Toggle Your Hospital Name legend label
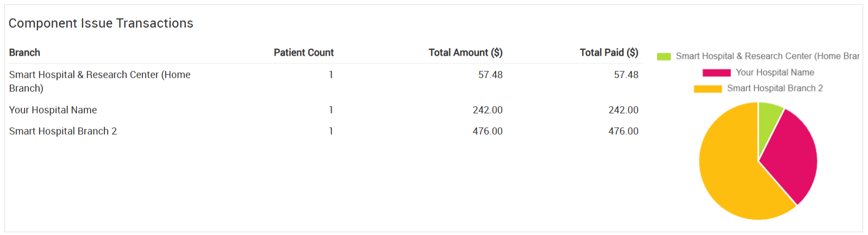This screenshot has height=235, width=868. pos(775,73)
